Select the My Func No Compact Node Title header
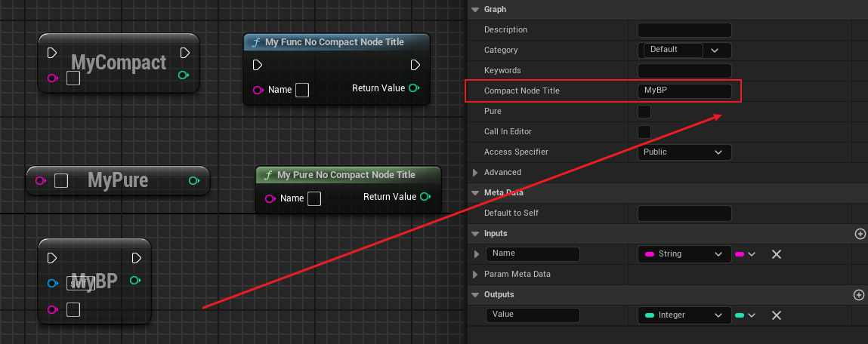 tap(335, 42)
